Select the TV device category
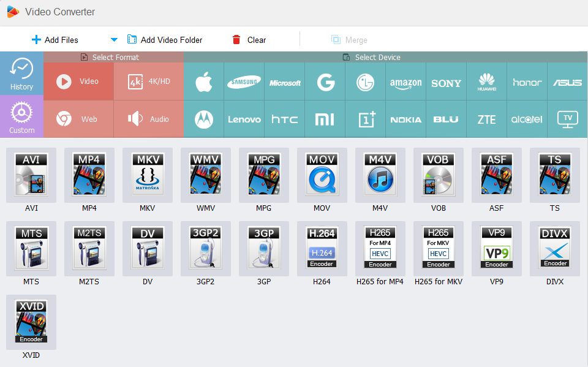This screenshot has width=588, height=367. [x=568, y=119]
